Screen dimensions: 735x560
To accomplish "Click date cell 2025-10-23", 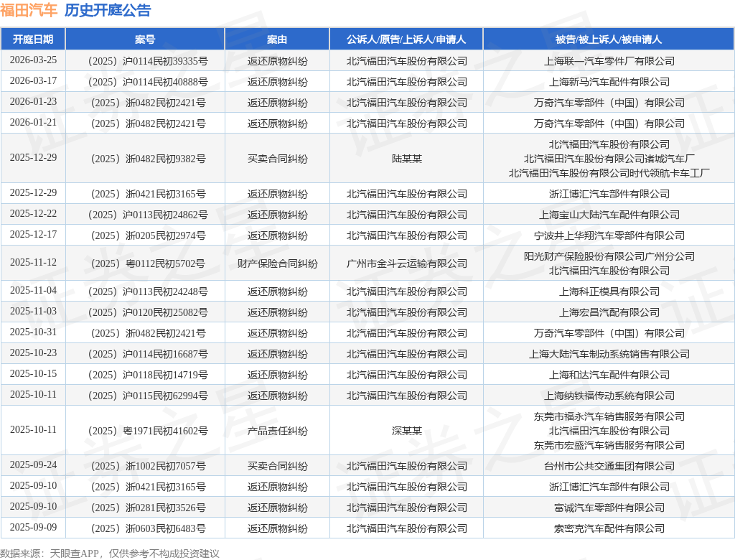I will [33, 353].
